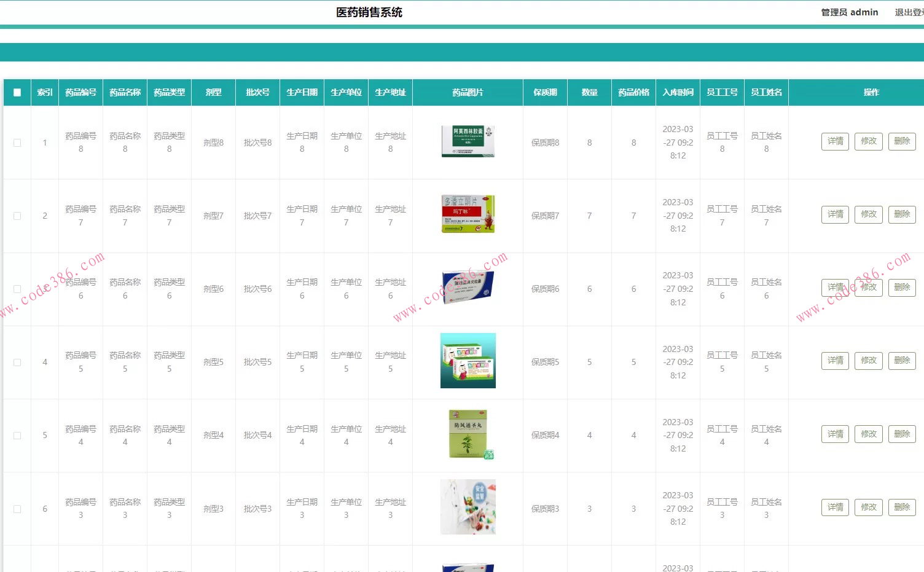This screenshot has width=924, height=572.
Task: Click the 管理员 admin account label
Action: point(850,12)
